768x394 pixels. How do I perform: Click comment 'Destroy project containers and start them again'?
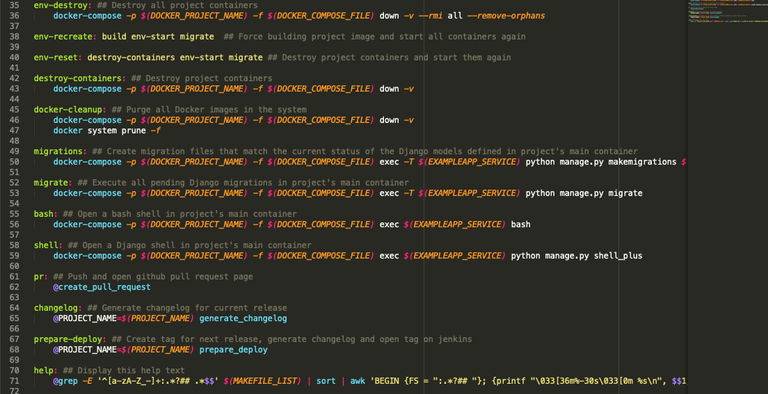(396, 57)
